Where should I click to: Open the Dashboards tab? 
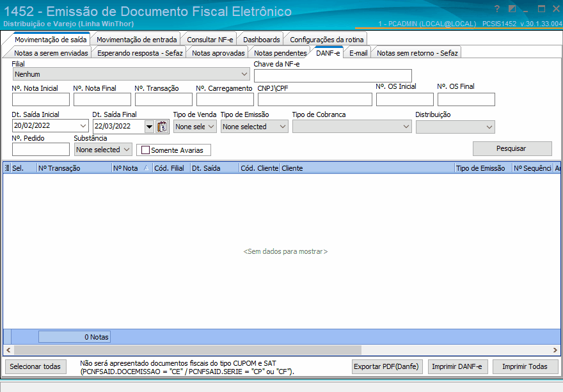pyautogui.click(x=262, y=40)
